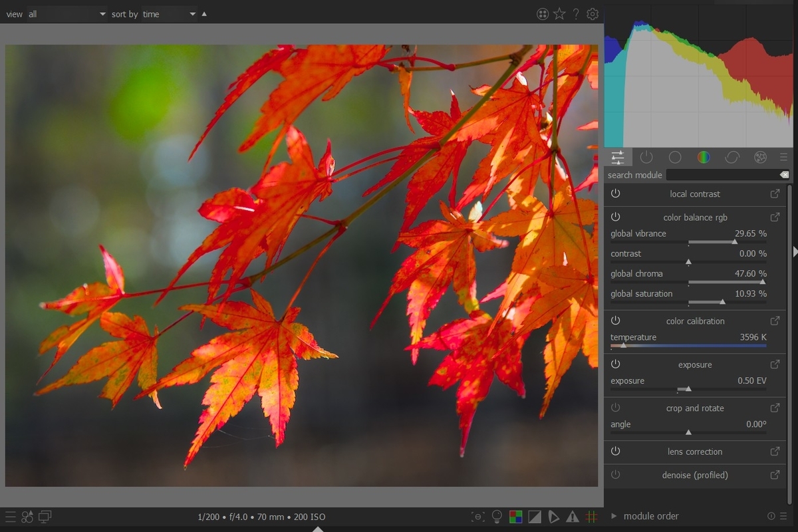Viewport: 798px width, 532px height.
Task: Open second window display icon
Action: [45, 517]
